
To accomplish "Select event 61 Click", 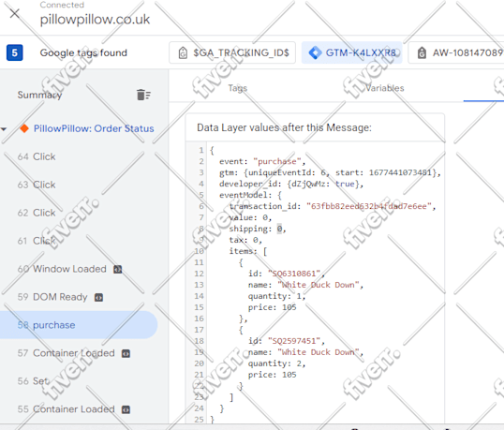I will [x=37, y=241].
